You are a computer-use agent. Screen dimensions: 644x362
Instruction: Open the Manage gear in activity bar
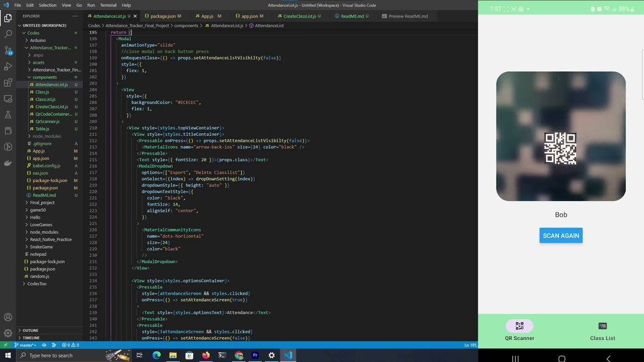tap(8, 333)
